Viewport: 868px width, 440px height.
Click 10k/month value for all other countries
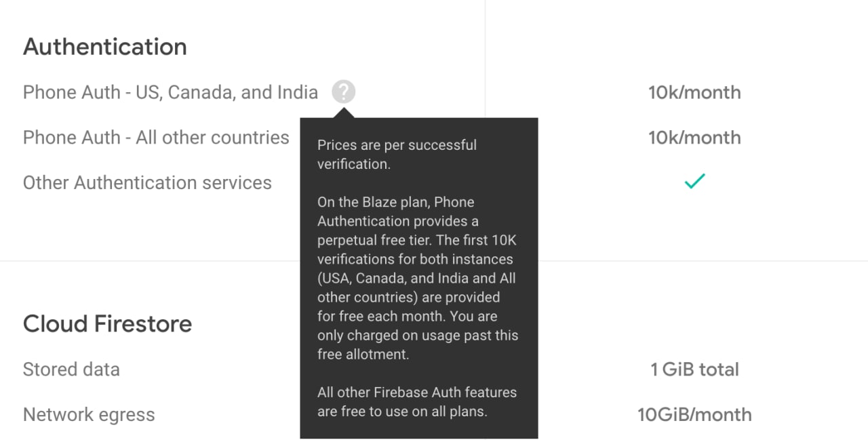coord(694,138)
